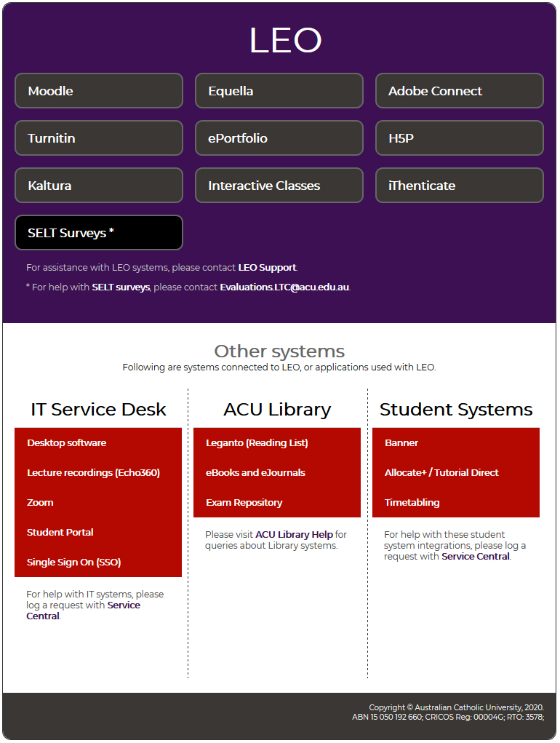Select the ePortfolio button

[279, 138]
